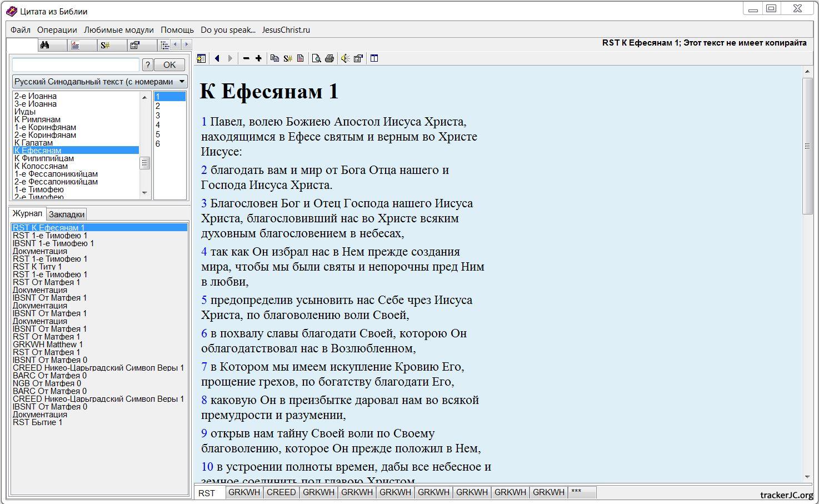Switch to the Закладки tab

click(67, 214)
